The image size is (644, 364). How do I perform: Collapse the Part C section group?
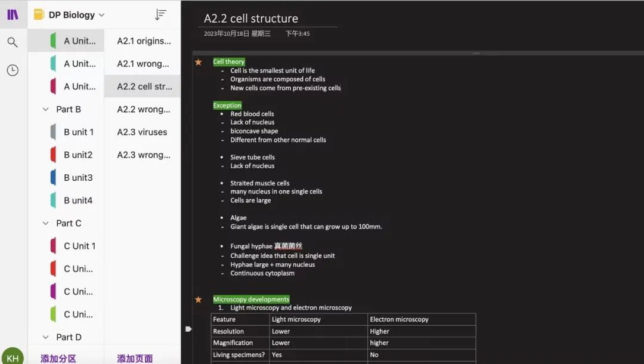point(45,223)
